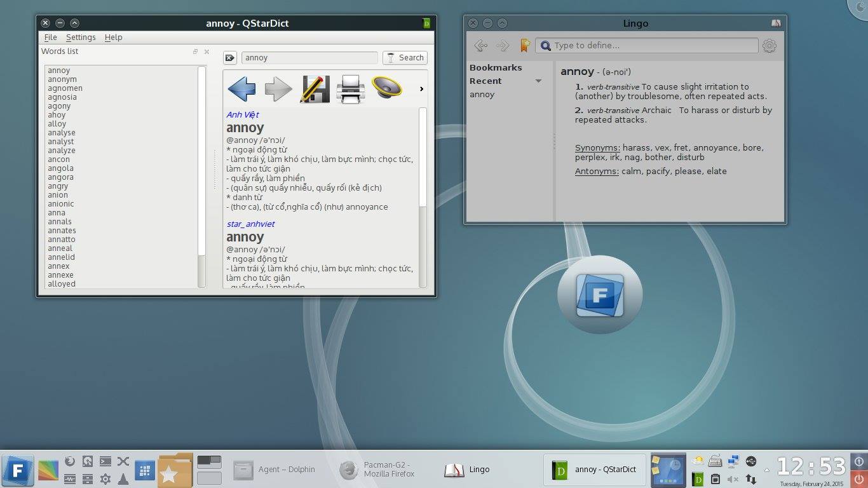868x488 pixels.
Task: Go back using QStarDict blue left arrow
Action: pos(241,89)
